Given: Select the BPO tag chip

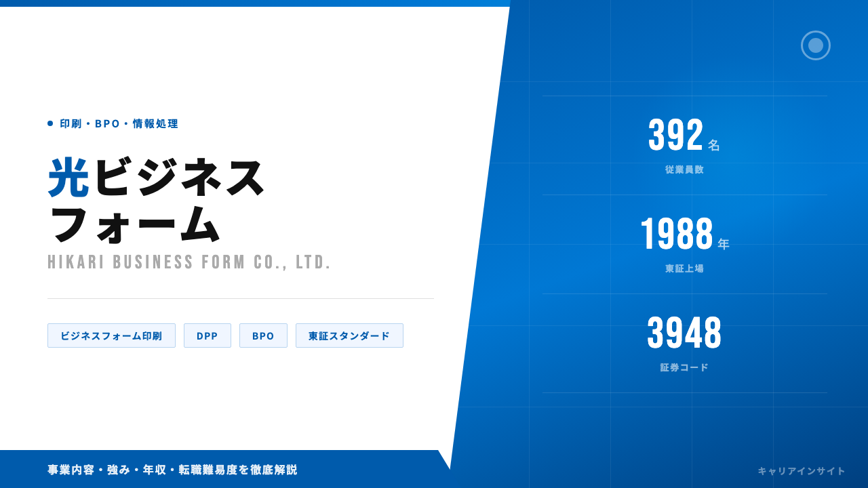Looking at the screenshot, I should click(x=263, y=335).
